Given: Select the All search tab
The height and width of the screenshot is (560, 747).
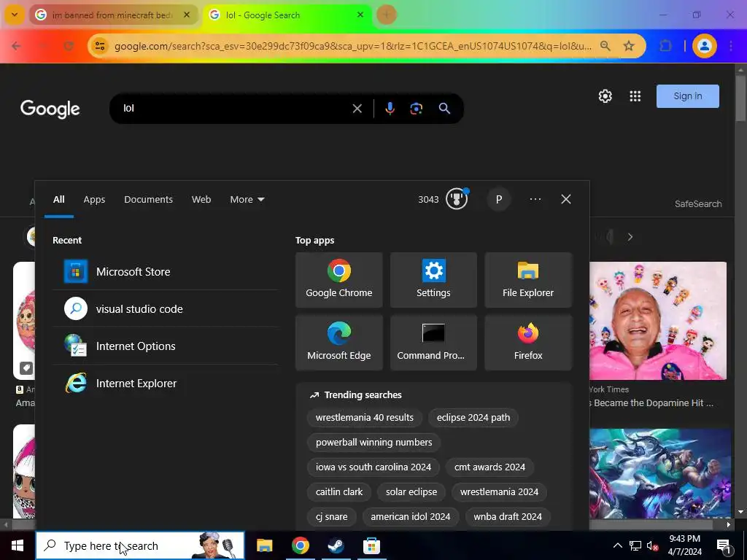Looking at the screenshot, I should tap(58, 200).
